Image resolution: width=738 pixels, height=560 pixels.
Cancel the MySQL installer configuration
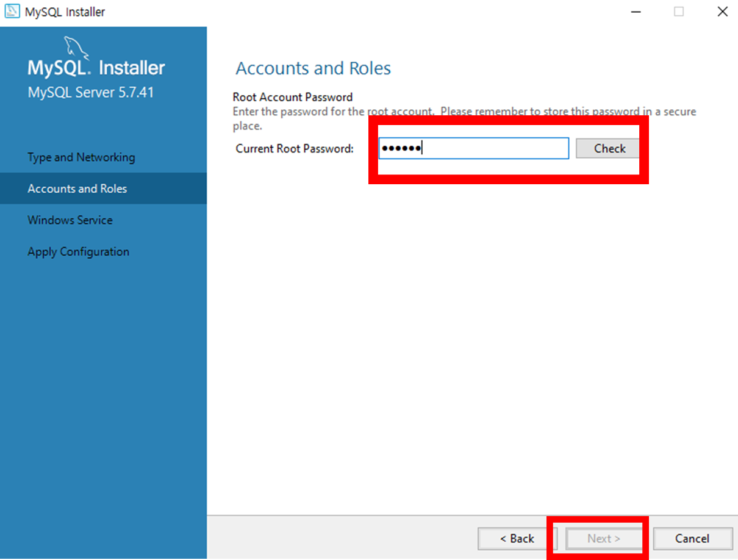[x=692, y=539]
